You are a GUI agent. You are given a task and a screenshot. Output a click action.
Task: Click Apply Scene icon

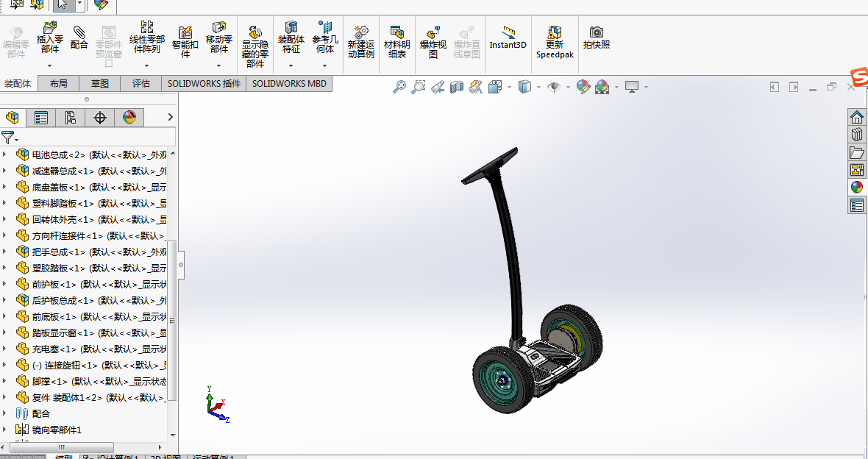602,87
